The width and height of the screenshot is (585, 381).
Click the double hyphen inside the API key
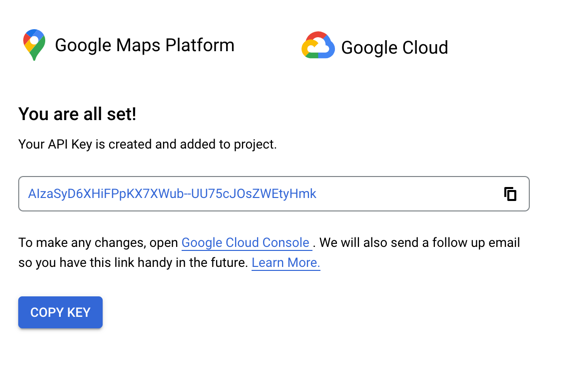pos(187,194)
